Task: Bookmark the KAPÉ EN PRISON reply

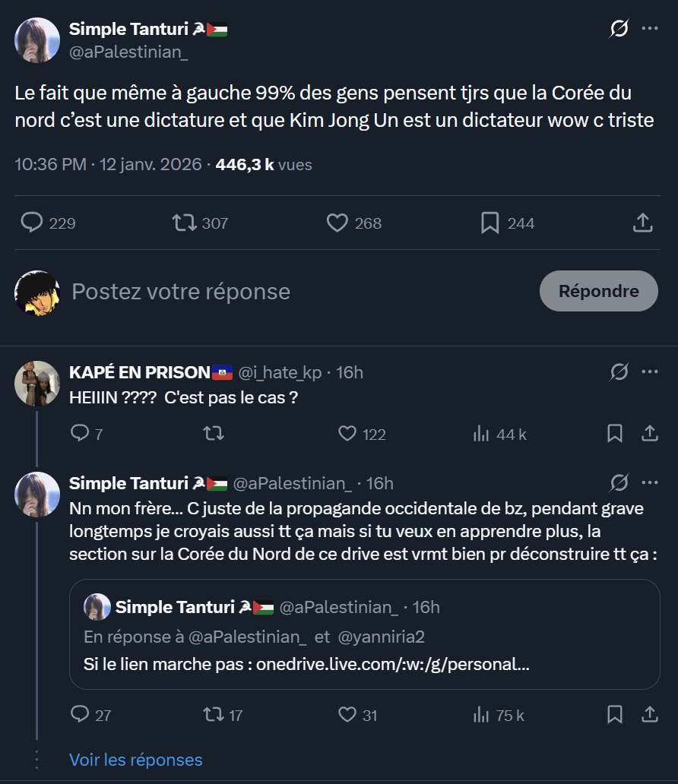Action: tap(615, 434)
